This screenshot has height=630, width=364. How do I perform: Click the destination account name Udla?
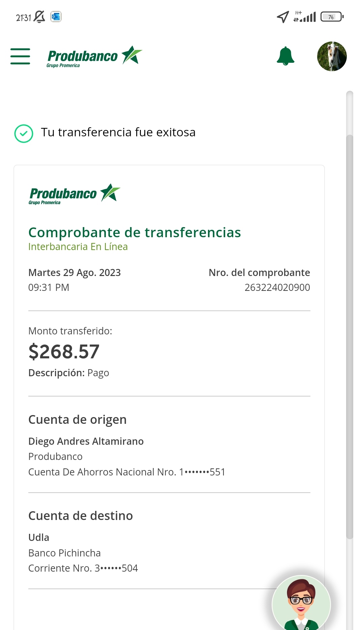(39, 538)
